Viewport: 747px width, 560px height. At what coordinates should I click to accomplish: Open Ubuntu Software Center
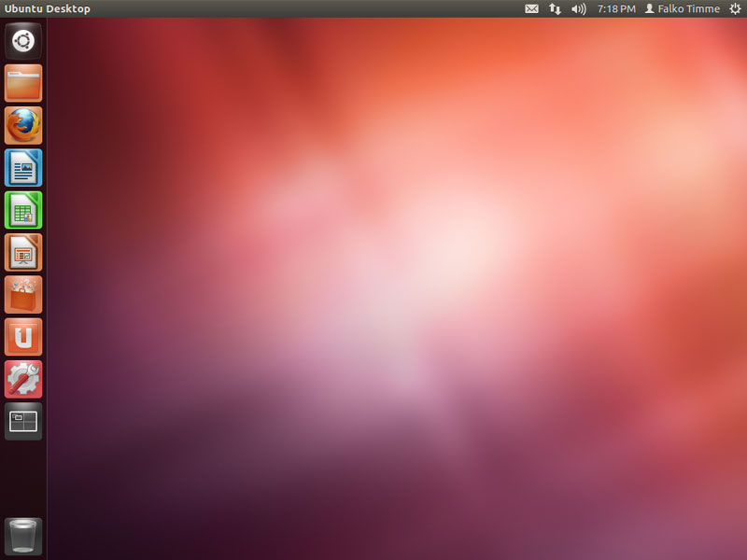[x=23, y=295]
